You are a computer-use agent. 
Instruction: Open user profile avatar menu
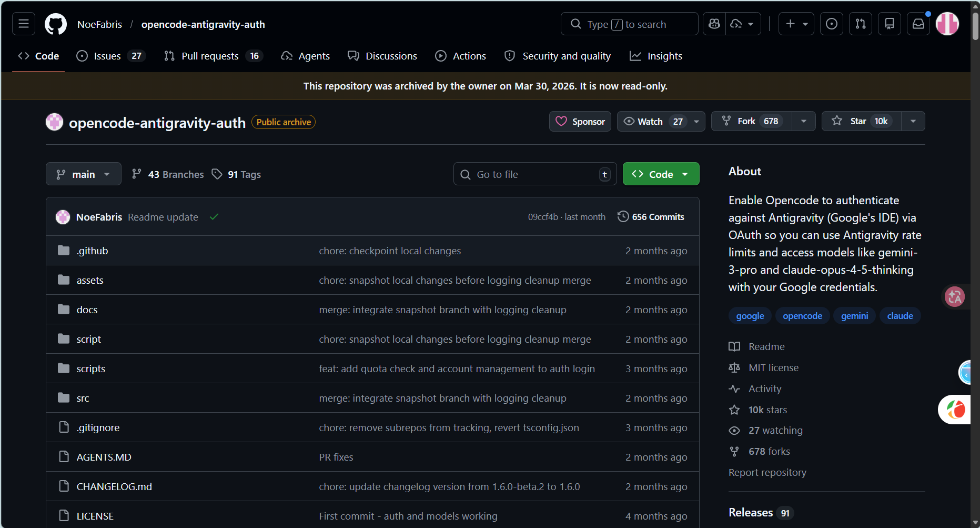pyautogui.click(x=947, y=24)
